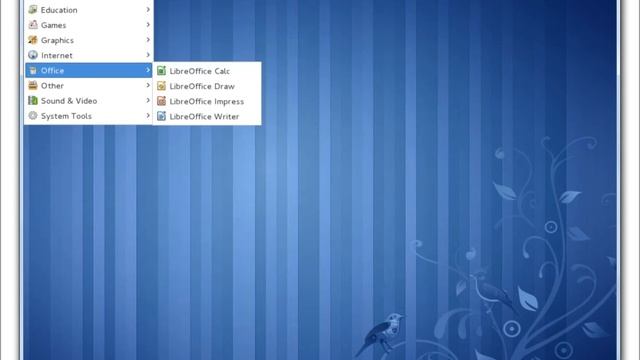Launch LibreOffice Draw
Viewport: 640px width, 360px height.
[207, 86]
